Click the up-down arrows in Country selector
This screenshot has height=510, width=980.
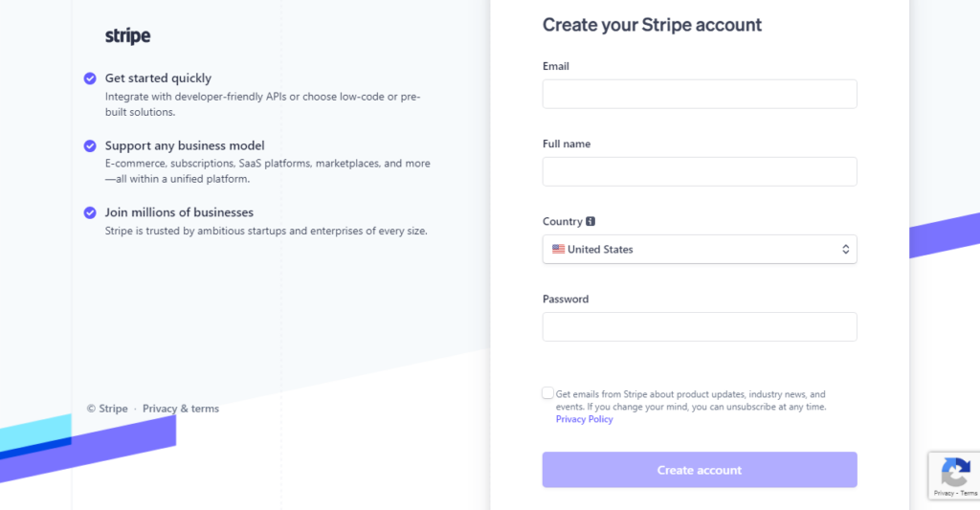tap(845, 250)
